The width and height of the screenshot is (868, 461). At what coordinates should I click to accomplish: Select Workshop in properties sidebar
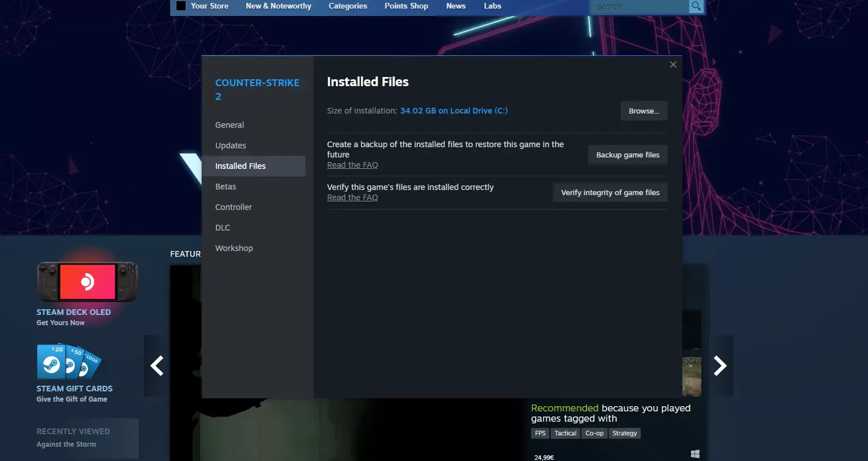(254, 248)
